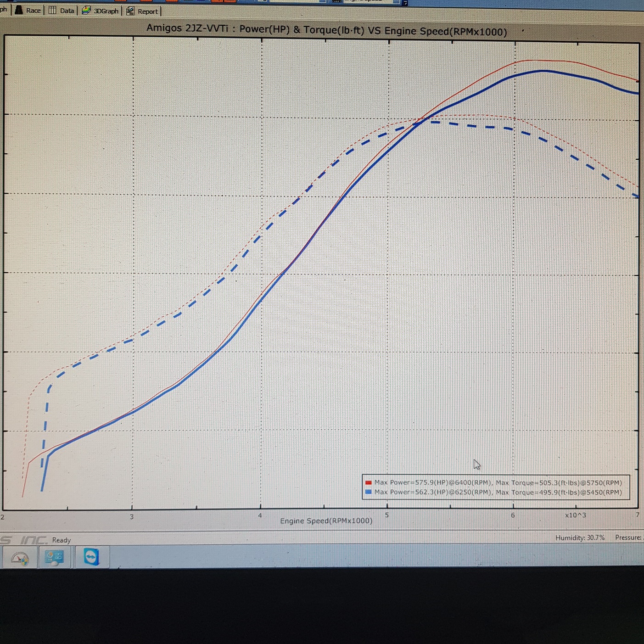644x644 pixels.
Task: Click the Pressure reading in status bar
Action: tap(628, 538)
